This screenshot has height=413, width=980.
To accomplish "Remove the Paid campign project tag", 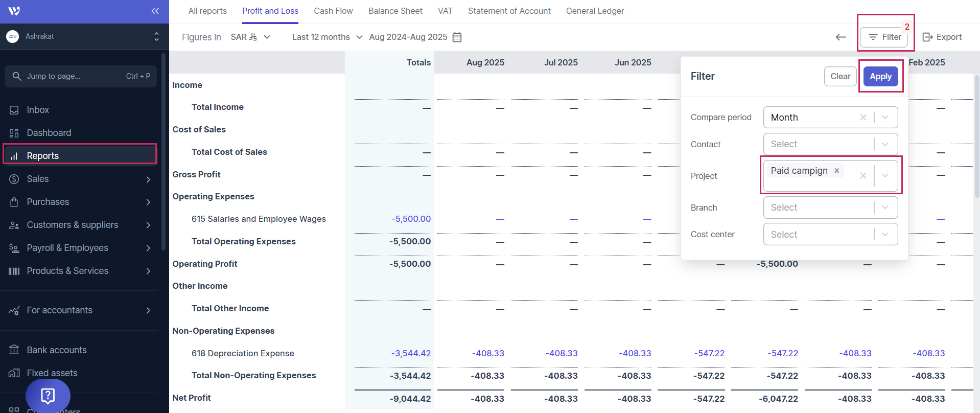I will [837, 171].
